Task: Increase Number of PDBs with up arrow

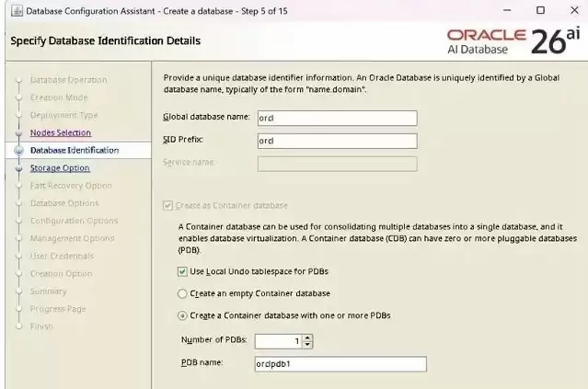Action: [x=307, y=338]
